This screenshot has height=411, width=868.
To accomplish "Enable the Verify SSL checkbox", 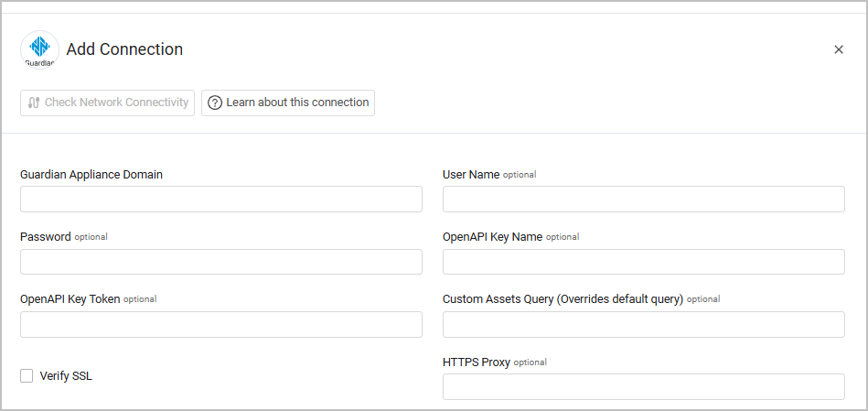I will (x=27, y=375).
